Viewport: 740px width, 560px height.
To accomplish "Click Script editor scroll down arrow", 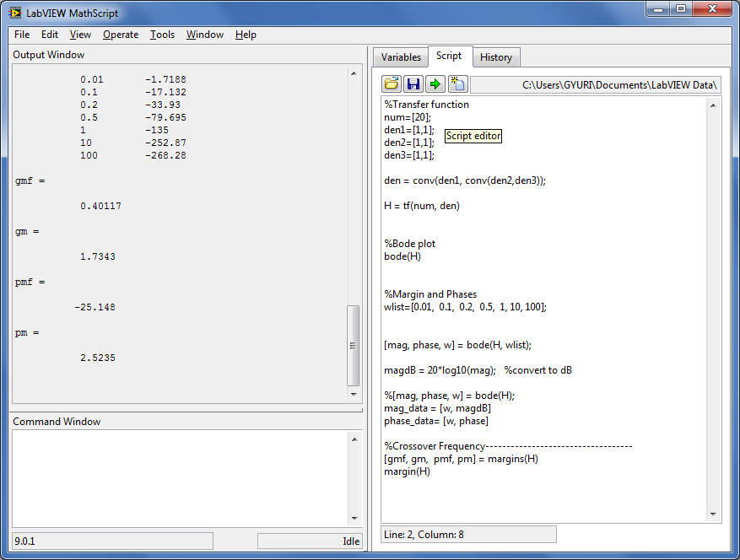I will [x=713, y=514].
